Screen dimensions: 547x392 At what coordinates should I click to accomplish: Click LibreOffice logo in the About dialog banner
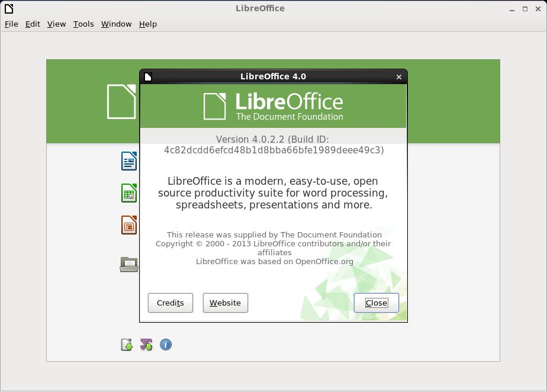[x=273, y=106]
